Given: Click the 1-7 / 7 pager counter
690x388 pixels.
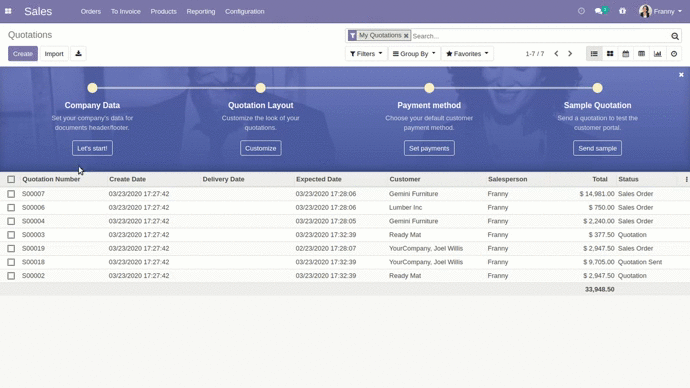Looking at the screenshot, I should click(535, 54).
